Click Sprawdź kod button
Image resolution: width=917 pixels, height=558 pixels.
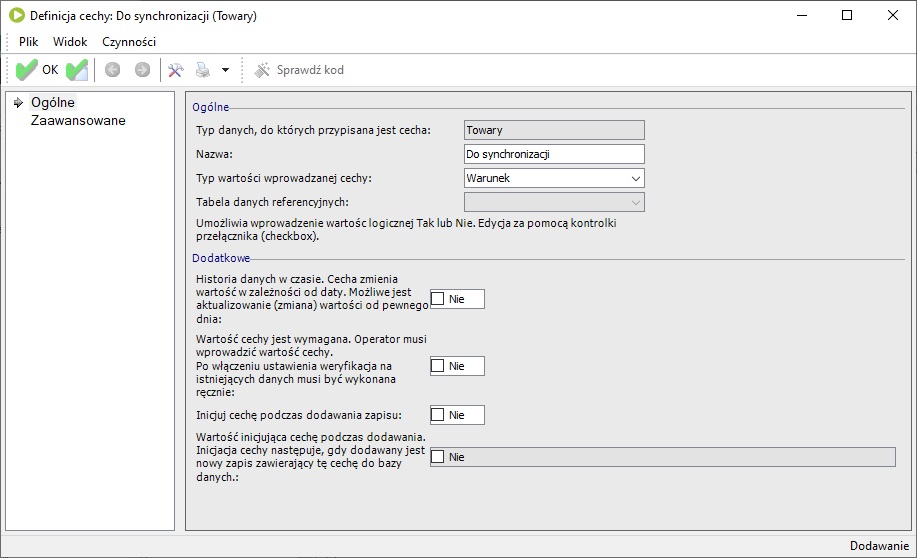298,70
